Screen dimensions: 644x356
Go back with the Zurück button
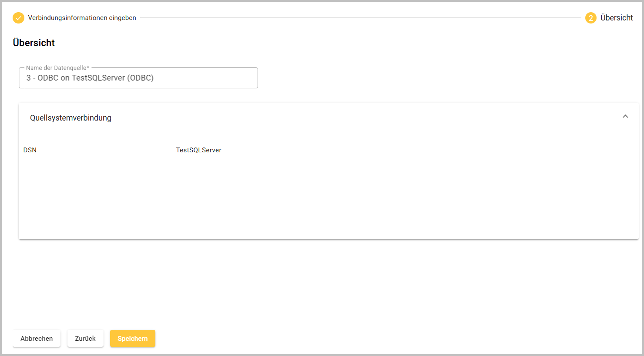click(x=85, y=339)
